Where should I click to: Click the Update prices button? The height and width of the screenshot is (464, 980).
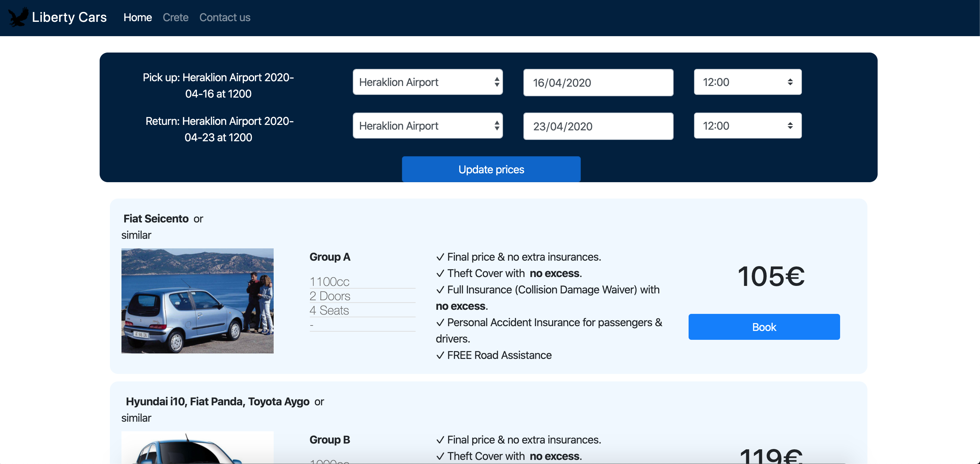coord(491,169)
